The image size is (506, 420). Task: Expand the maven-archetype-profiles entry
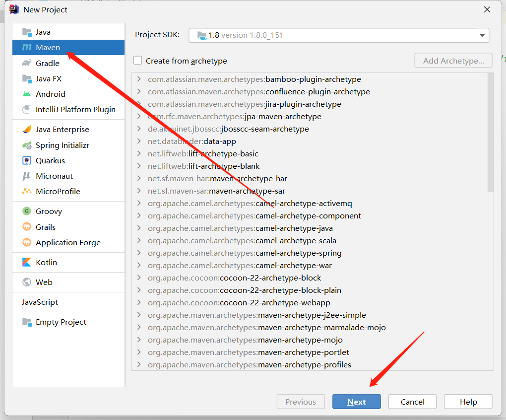tap(139, 365)
